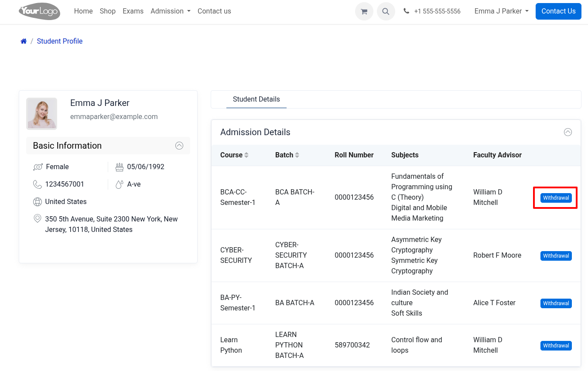Image resolution: width=588 pixels, height=371 pixels.
Task: Click Control flow and loops subject
Action: [417, 345]
